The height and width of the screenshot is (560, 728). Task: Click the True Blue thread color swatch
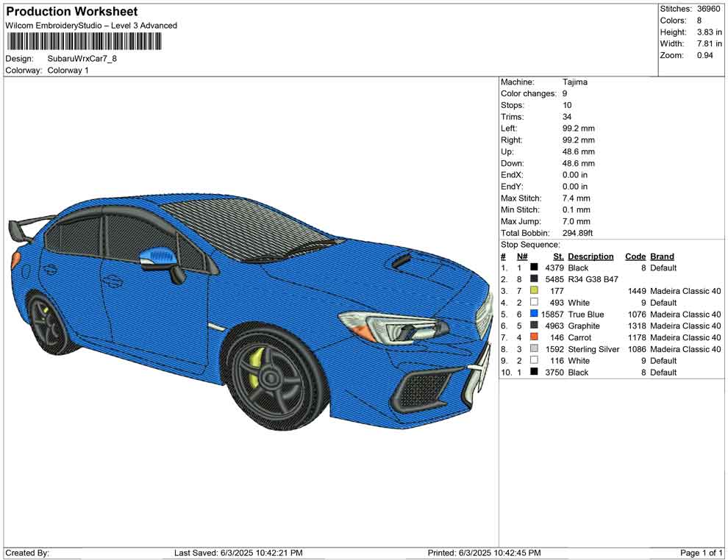click(x=534, y=315)
